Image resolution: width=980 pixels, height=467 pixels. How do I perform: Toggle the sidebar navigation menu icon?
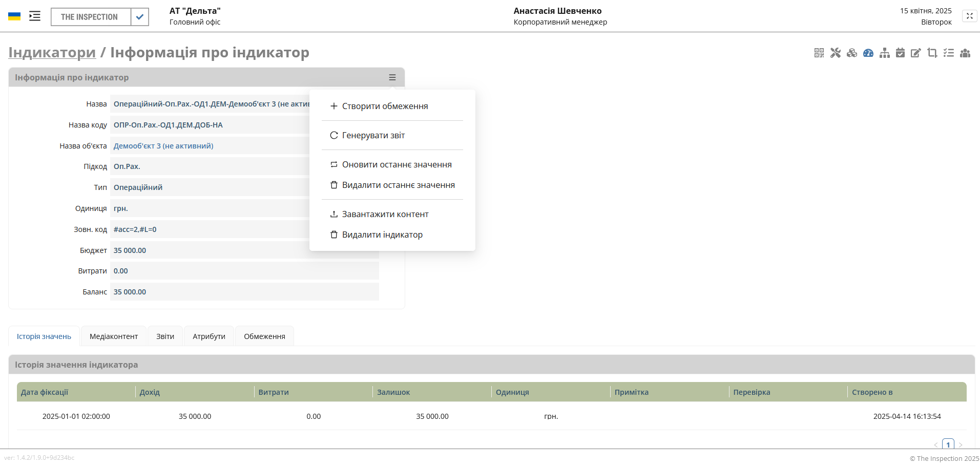35,16
